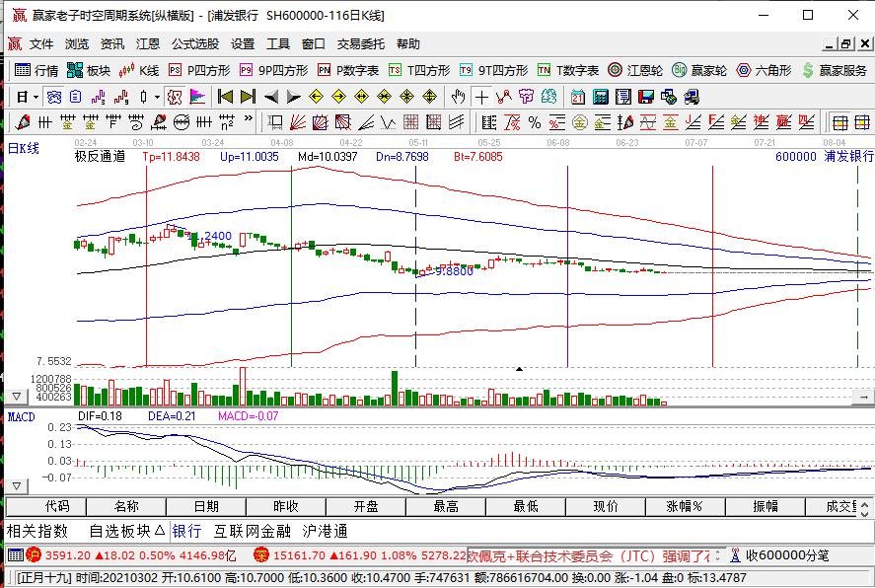Open the 日 period dropdown arrow

click(36, 96)
